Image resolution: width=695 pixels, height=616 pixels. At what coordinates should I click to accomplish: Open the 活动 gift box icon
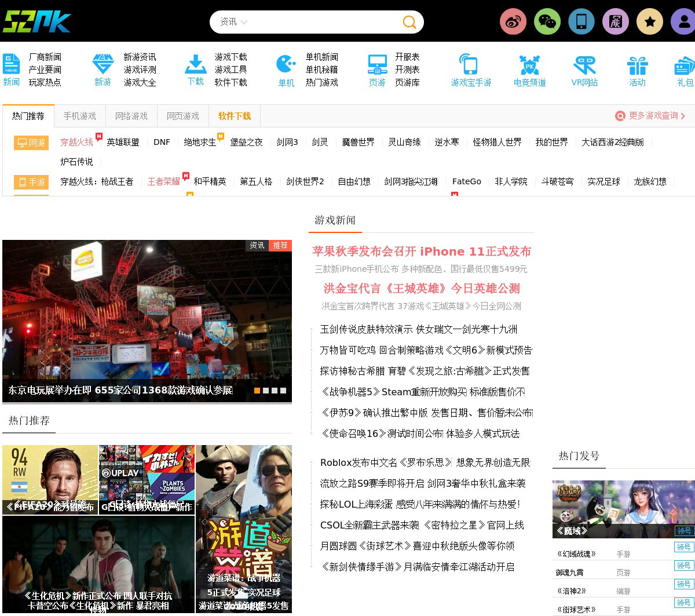tap(637, 65)
